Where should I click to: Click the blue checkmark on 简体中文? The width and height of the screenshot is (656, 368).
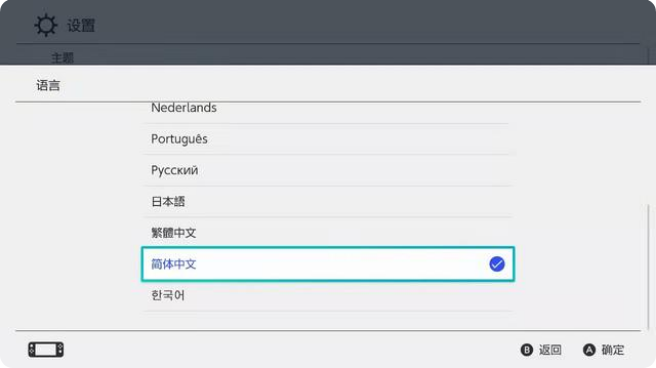(497, 264)
